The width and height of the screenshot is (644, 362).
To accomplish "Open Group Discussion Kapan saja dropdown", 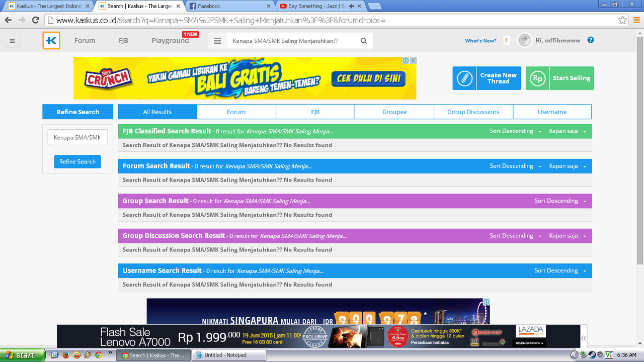I will coord(568,236).
